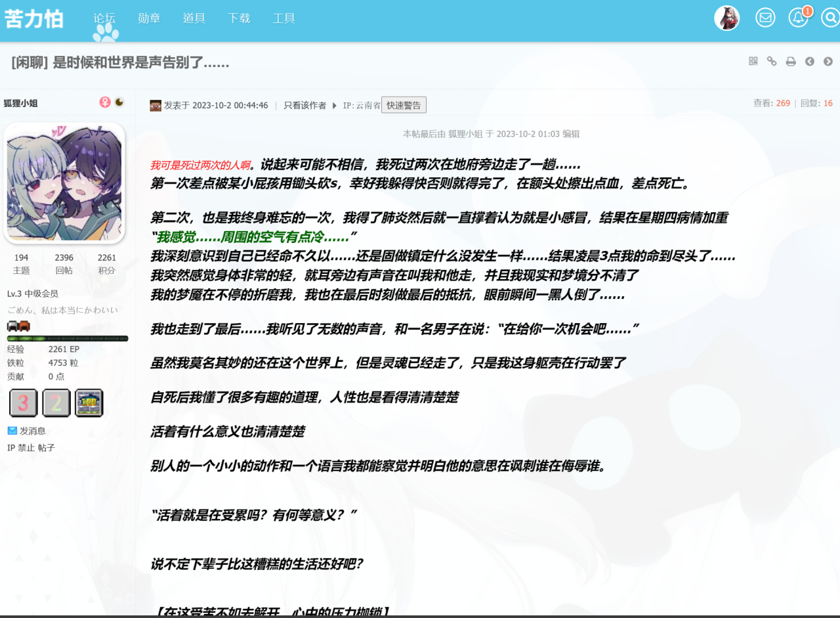Go to the next thread arrow

(828, 61)
